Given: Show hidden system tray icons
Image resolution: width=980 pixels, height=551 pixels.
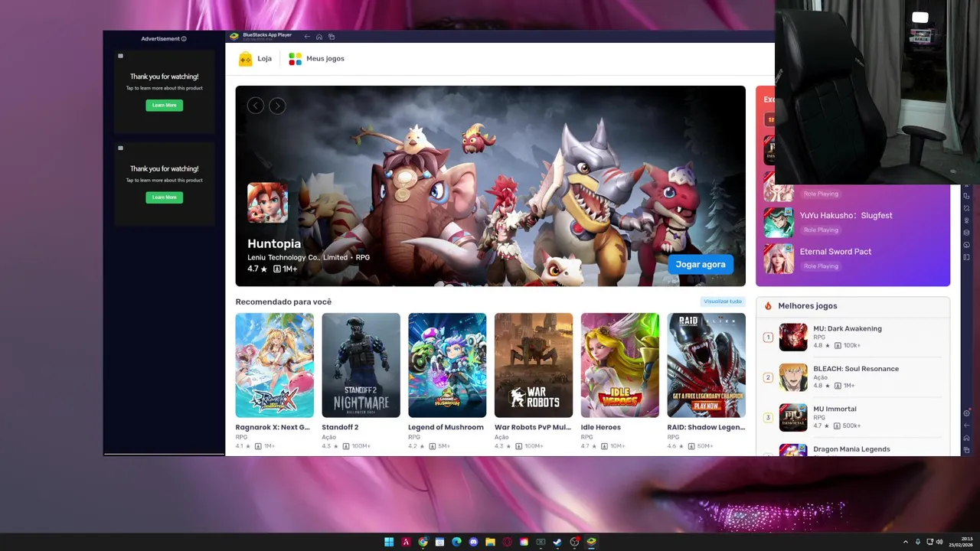Looking at the screenshot, I should tap(906, 542).
